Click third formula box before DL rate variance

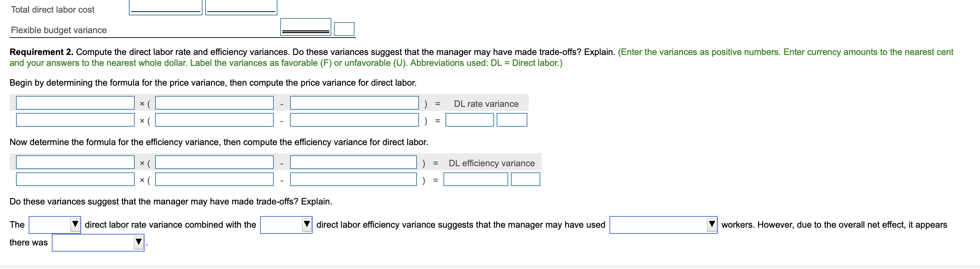[354, 103]
